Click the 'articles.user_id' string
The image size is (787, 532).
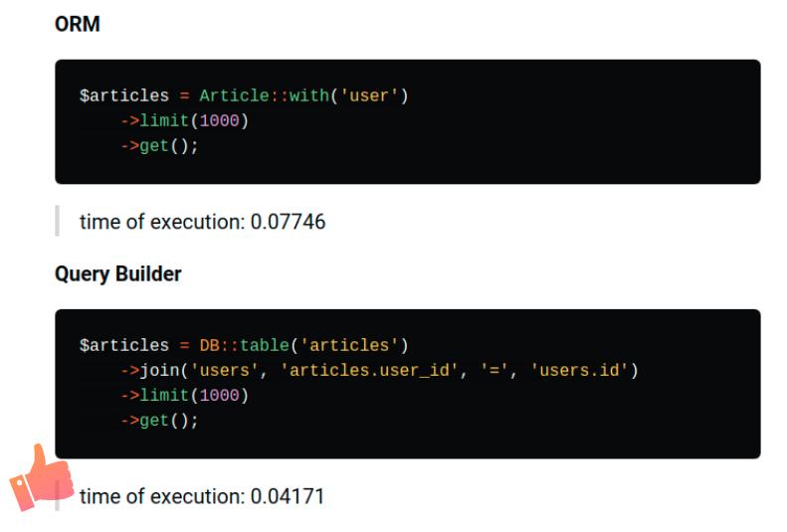pos(369,370)
